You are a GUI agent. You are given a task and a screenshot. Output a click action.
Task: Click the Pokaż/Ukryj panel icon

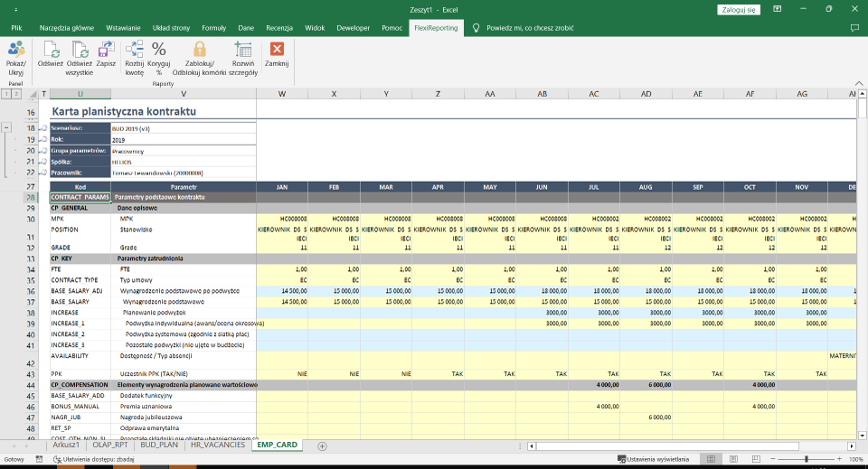point(15,50)
